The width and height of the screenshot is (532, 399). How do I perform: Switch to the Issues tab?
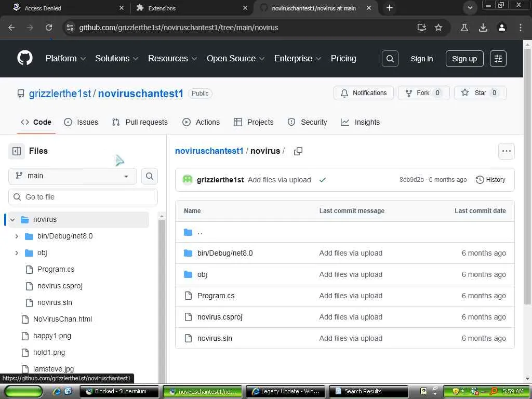pos(81,122)
